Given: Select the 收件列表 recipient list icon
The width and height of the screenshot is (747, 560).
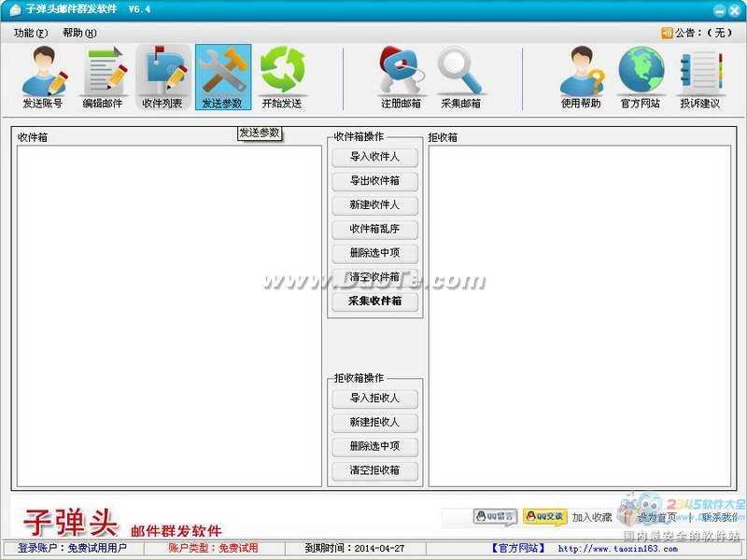Looking at the screenshot, I should 162,77.
